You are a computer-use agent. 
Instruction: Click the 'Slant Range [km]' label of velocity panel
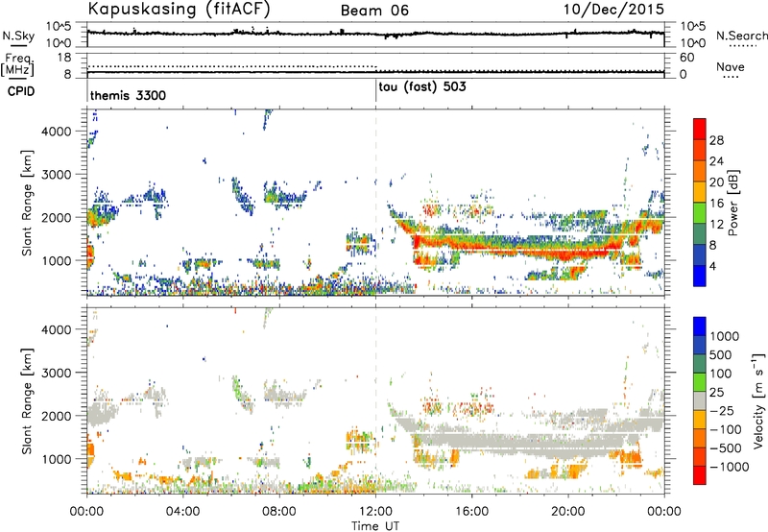[26, 400]
